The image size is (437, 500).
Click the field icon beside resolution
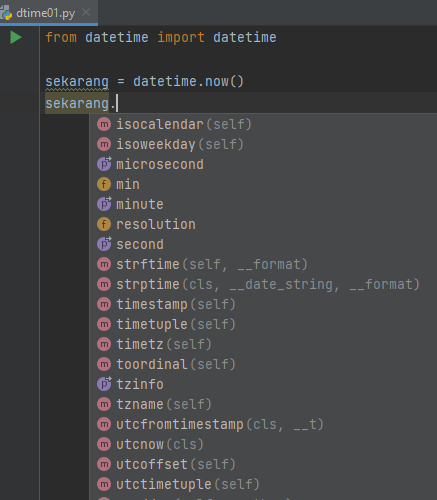tap(104, 224)
